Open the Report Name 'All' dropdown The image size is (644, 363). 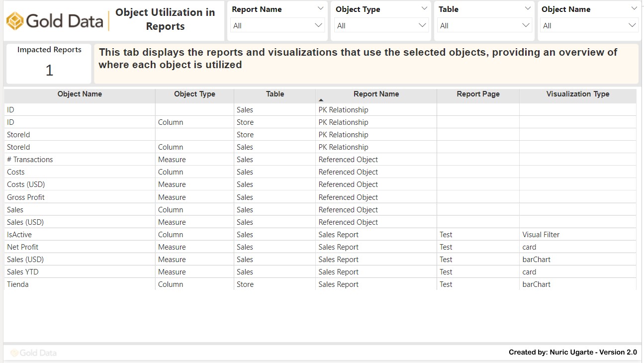(x=277, y=25)
